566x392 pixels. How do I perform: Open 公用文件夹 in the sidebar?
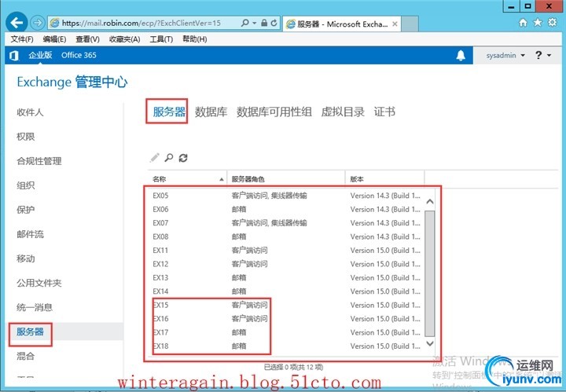pyautogui.click(x=39, y=283)
